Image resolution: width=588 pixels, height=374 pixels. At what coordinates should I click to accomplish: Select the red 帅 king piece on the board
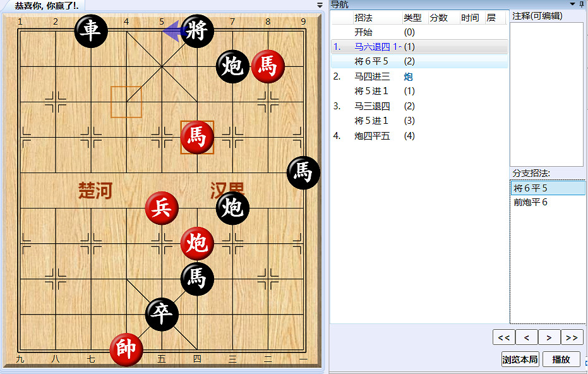[126, 350]
